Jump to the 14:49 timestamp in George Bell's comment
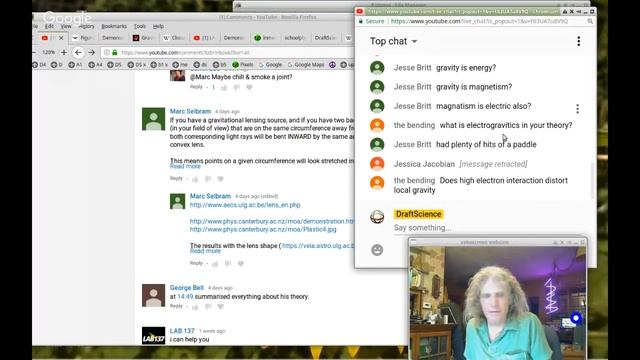This screenshot has width=640, height=360. (x=185, y=296)
